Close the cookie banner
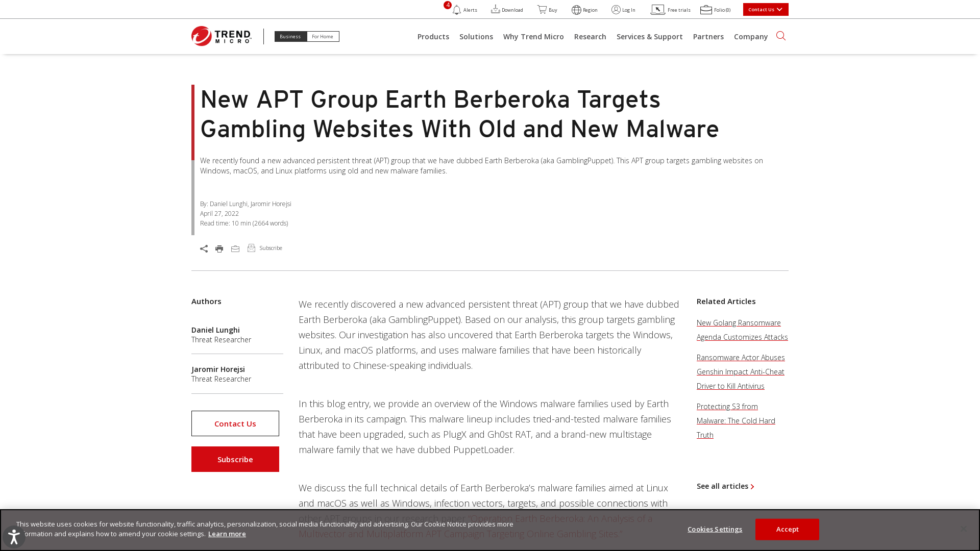The image size is (980, 551). (964, 529)
